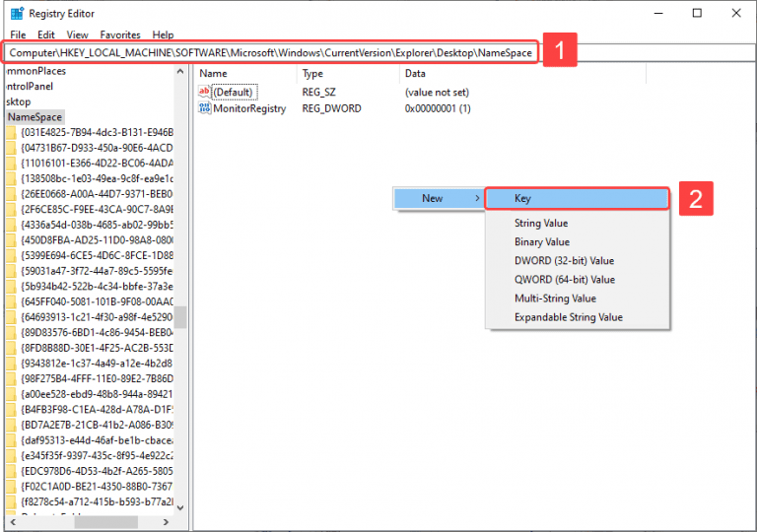Click the Data column header
Image resolution: width=757 pixels, height=532 pixels.
(x=415, y=74)
